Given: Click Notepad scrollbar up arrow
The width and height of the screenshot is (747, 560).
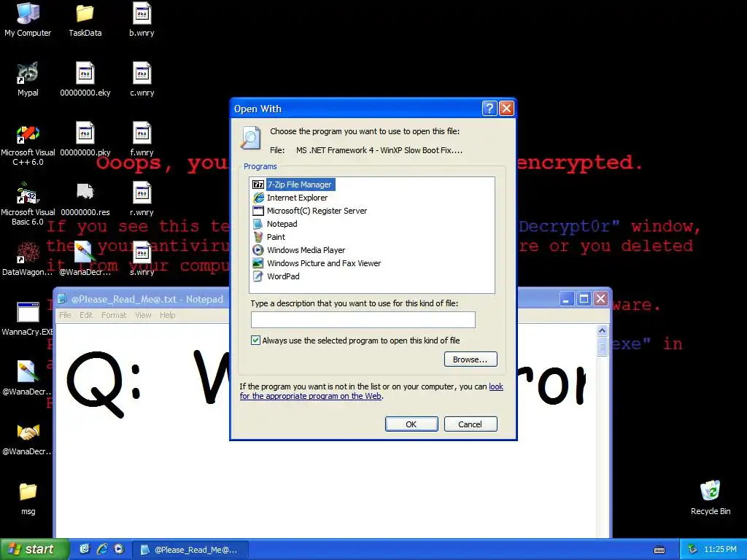Looking at the screenshot, I should 602,330.
